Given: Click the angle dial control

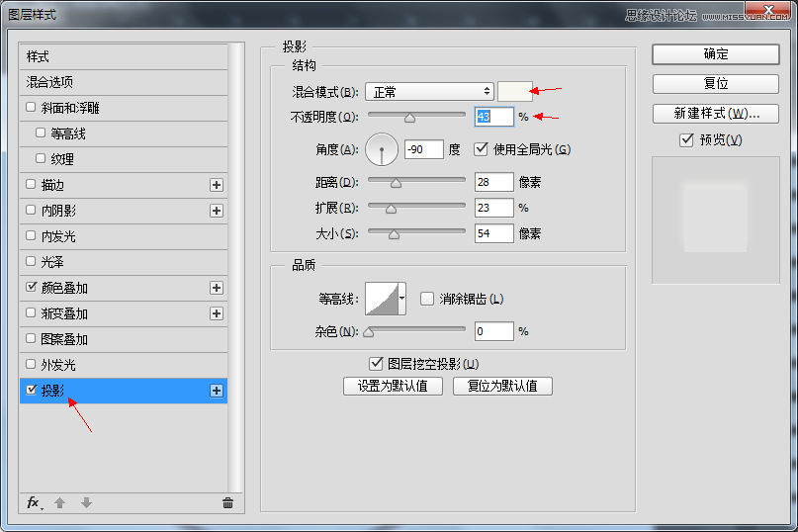Looking at the screenshot, I should click(382, 149).
